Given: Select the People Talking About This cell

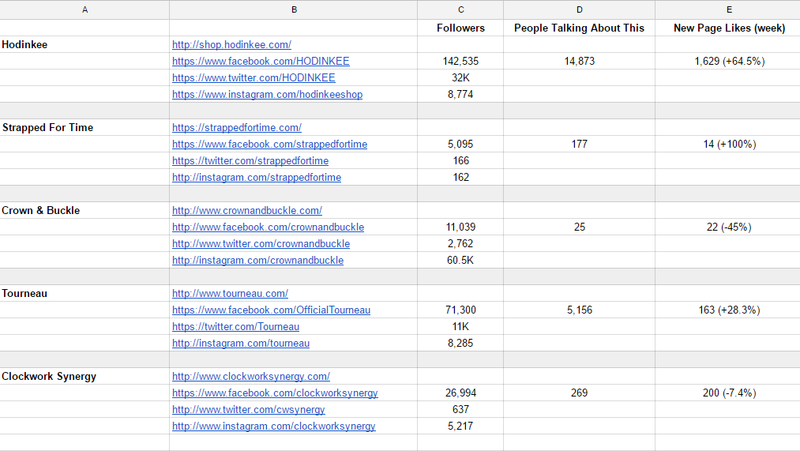Looking at the screenshot, I should (580, 28).
